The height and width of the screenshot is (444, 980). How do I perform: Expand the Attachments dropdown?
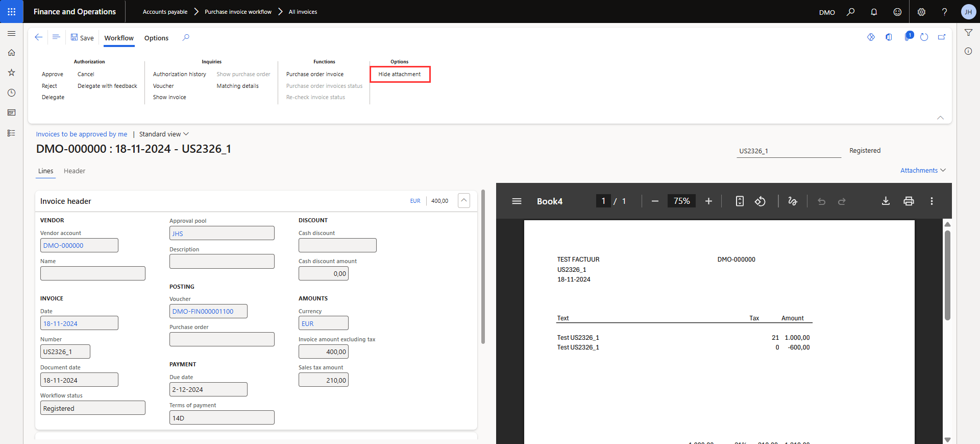pos(923,171)
